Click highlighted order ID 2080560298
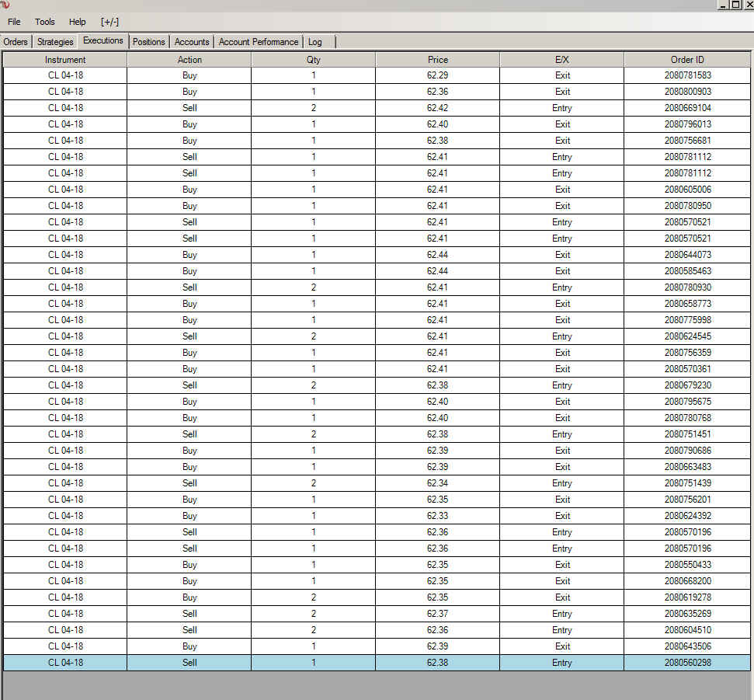The width and height of the screenshot is (754, 700). [688, 663]
